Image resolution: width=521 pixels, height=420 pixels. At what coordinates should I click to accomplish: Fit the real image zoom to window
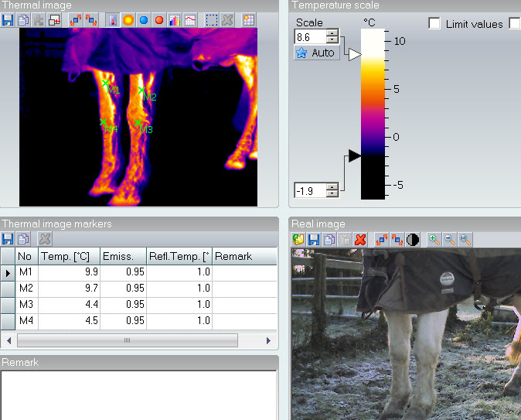click(x=465, y=240)
